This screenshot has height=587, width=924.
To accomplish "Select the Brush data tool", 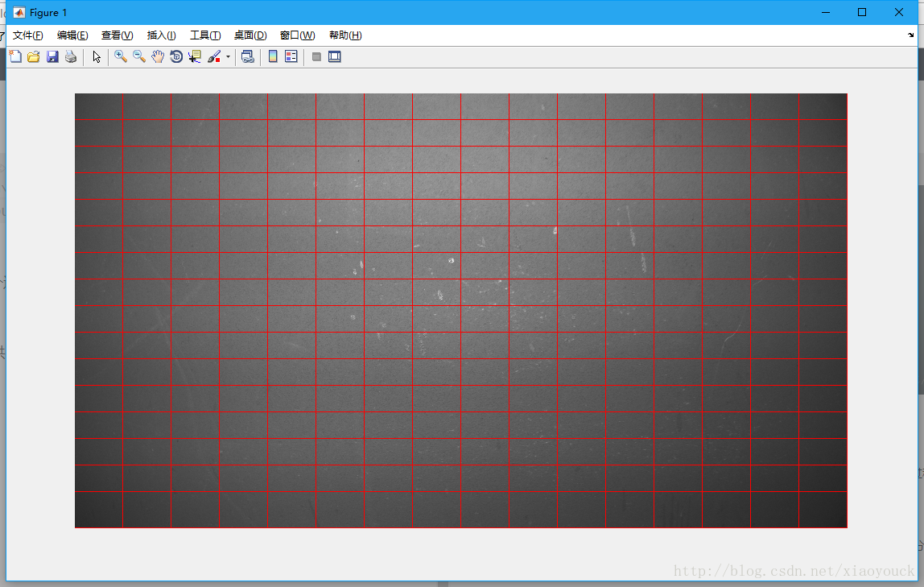I will point(214,56).
